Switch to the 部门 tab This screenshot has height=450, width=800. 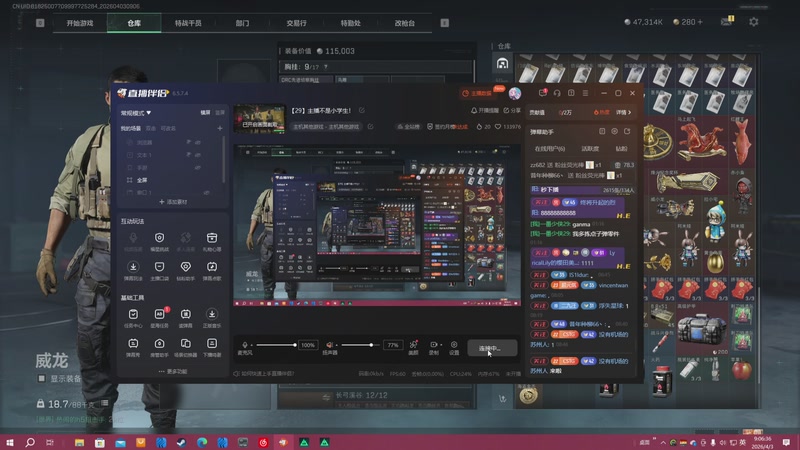(x=242, y=23)
